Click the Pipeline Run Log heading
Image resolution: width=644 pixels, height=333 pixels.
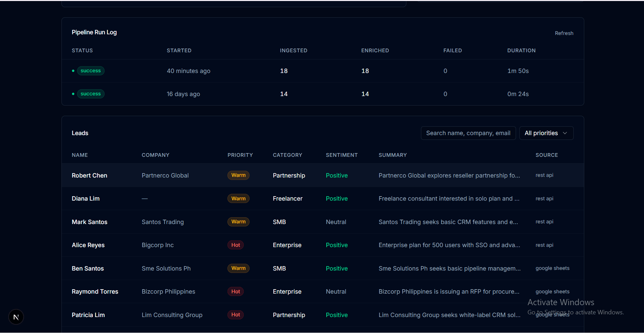point(94,32)
